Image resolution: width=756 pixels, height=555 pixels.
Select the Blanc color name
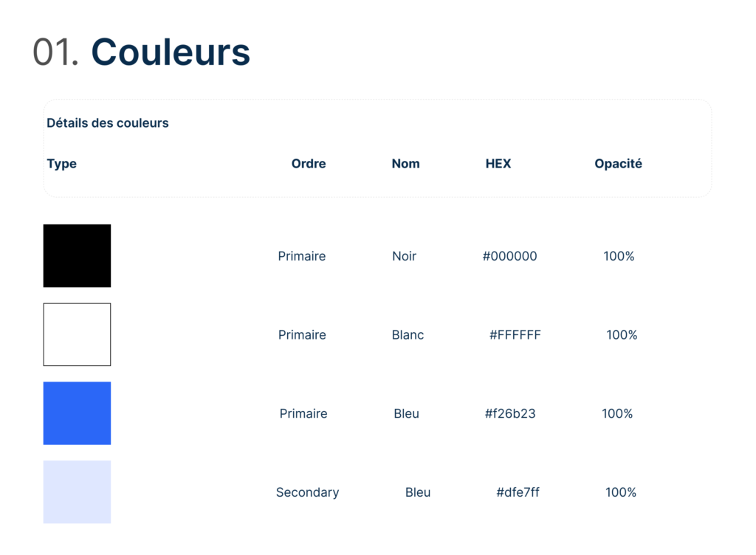pos(408,335)
